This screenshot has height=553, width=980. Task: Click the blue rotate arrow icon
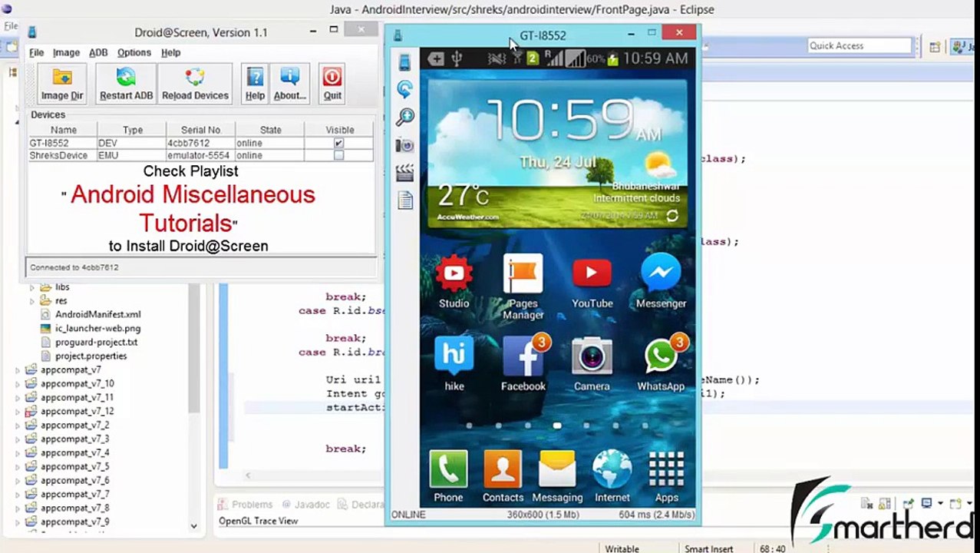pyautogui.click(x=404, y=89)
